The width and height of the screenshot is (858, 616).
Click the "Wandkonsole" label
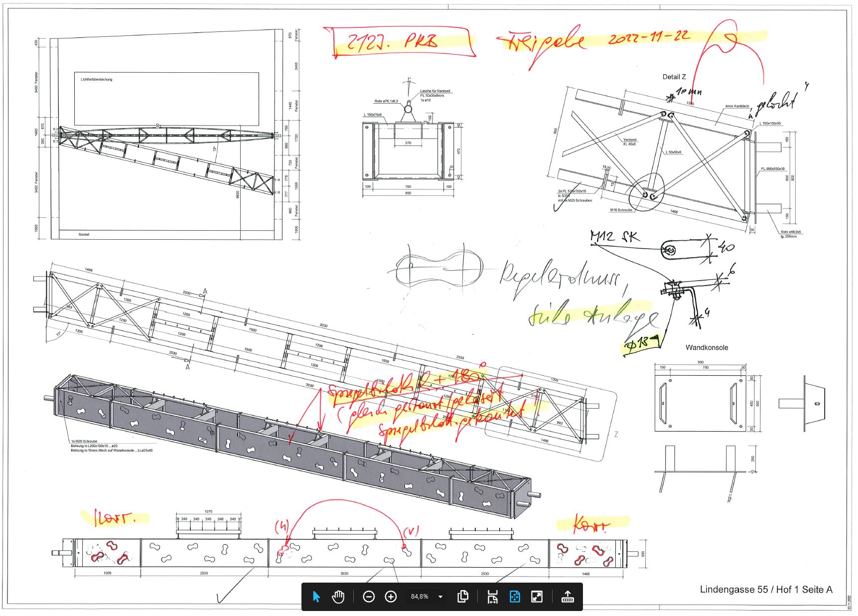(x=707, y=347)
